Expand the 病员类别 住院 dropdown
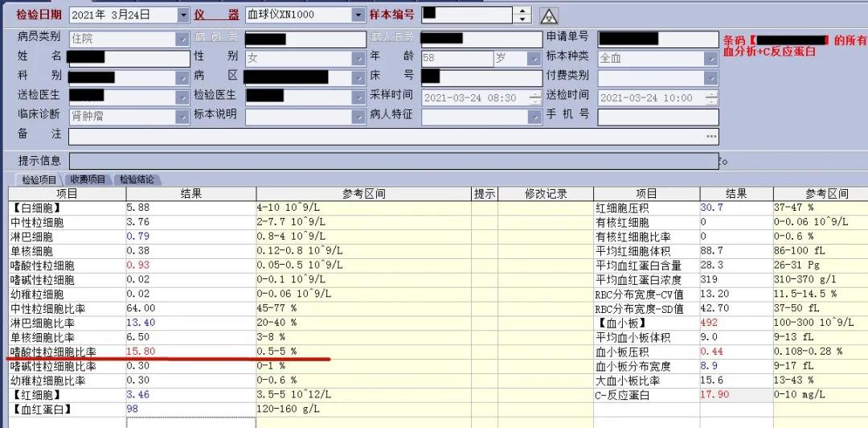868x428 pixels. (182, 39)
